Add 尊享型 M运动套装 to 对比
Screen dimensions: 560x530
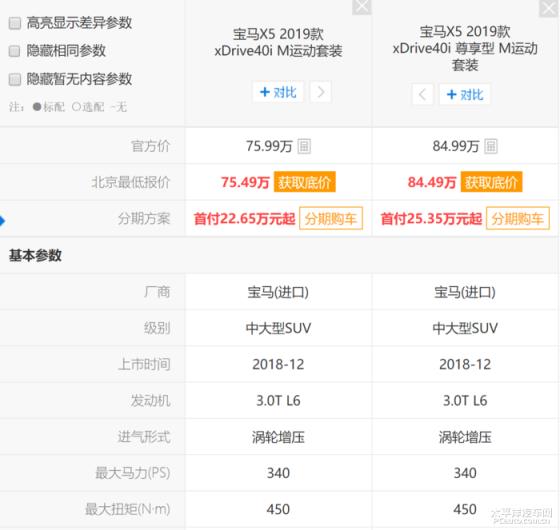[465, 95]
